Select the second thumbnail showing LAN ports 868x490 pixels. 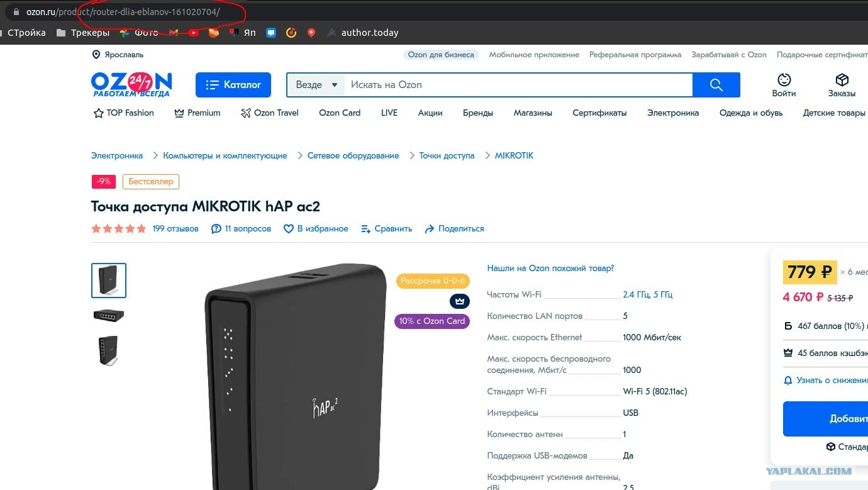(109, 315)
